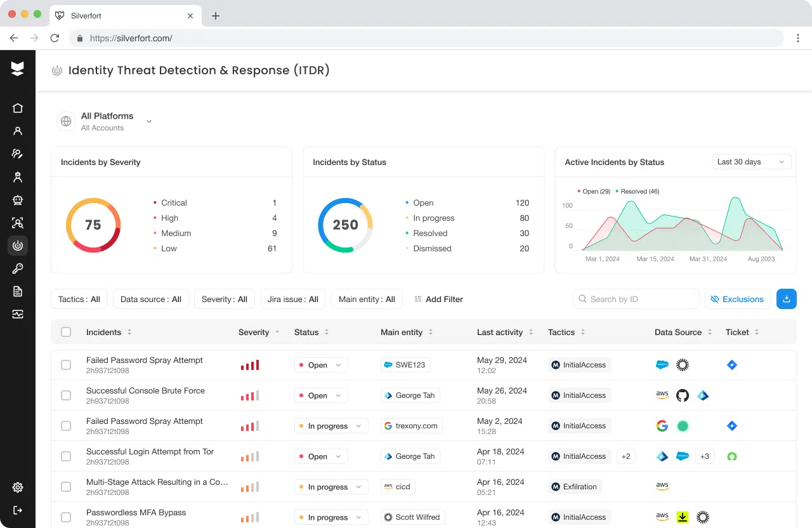Change the In progress status of trexony.com incident

[331, 426]
